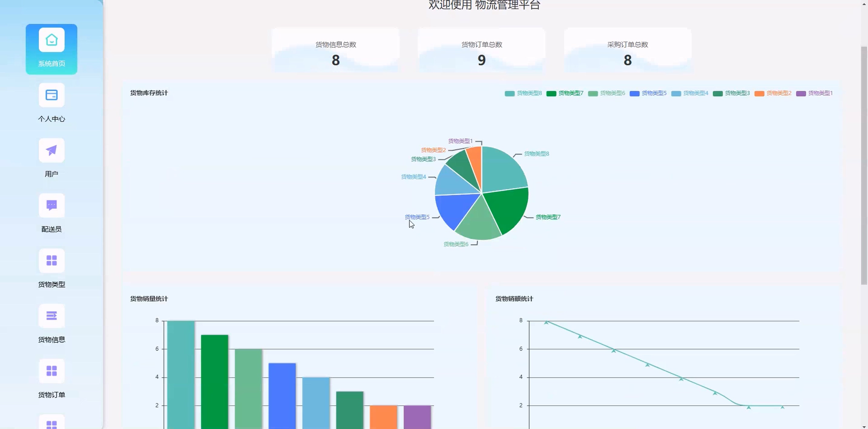Open the 货物订单 grid icon
The height and width of the screenshot is (429, 868).
[51, 371]
